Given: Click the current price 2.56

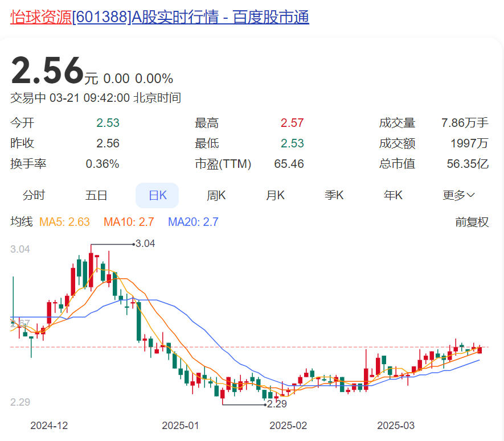Looking at the screenshot, I should [x=48, y=71].
